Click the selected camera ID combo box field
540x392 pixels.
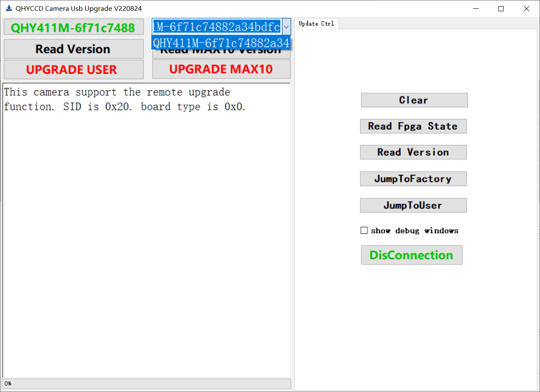click(x=217, y=27)
